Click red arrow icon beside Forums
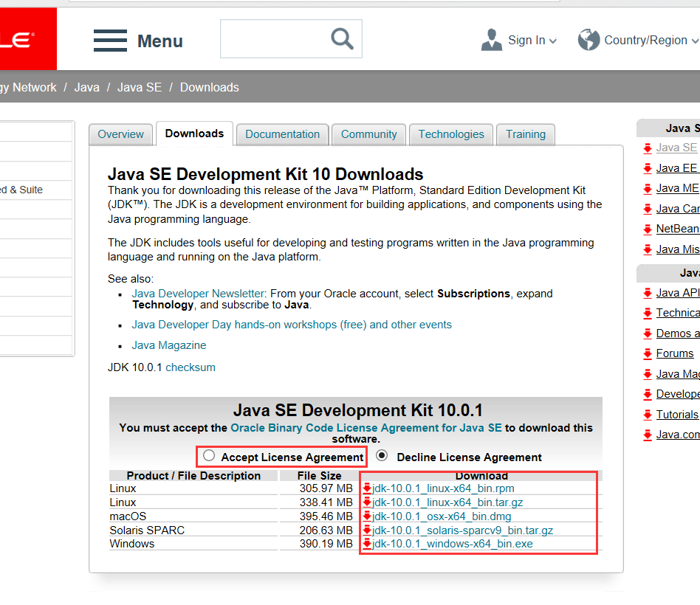Image resolution: width=700 pixels, height=605 pixels. 648,354
